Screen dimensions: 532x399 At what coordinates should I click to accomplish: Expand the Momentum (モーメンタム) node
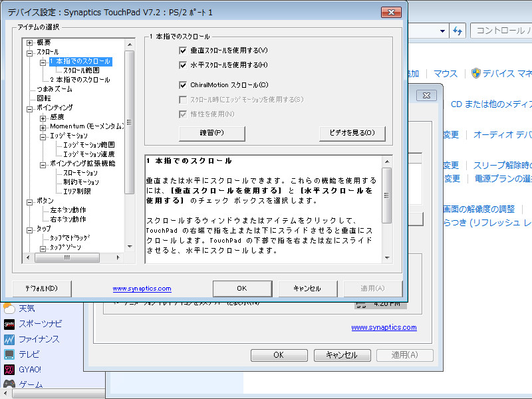(43, 128)
